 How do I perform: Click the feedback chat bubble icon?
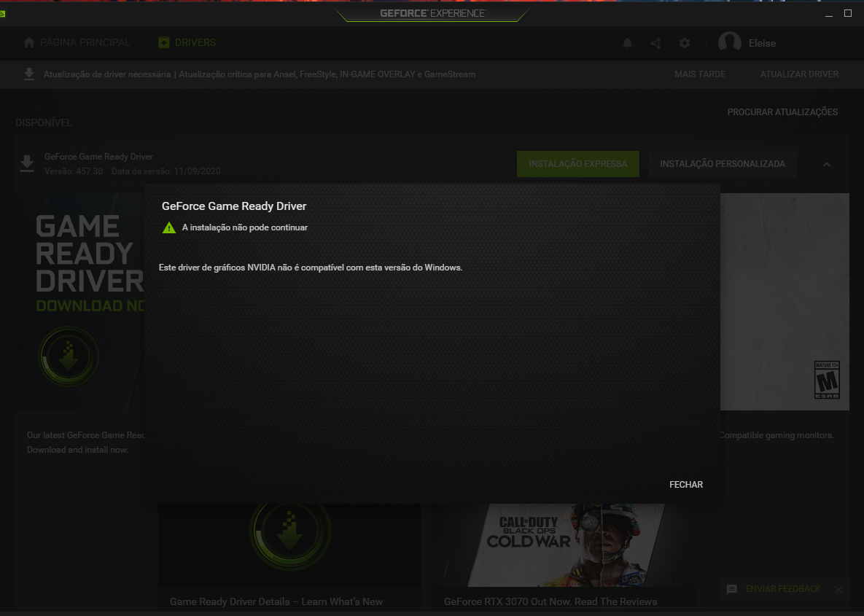732,590
